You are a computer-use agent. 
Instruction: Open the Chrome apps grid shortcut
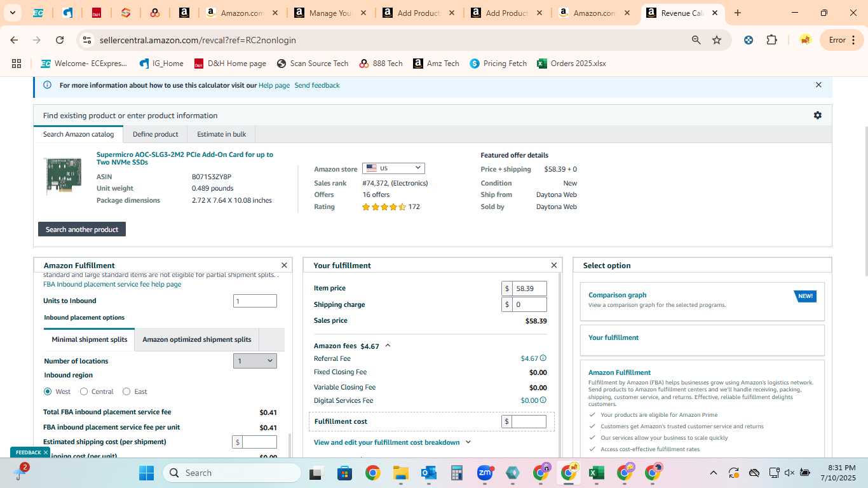[x=17, y=64]
